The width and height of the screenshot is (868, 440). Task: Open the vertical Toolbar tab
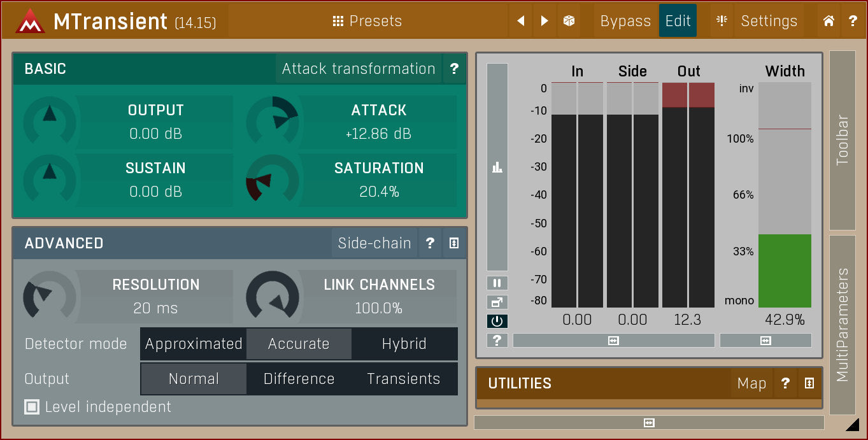coord(843,140)
